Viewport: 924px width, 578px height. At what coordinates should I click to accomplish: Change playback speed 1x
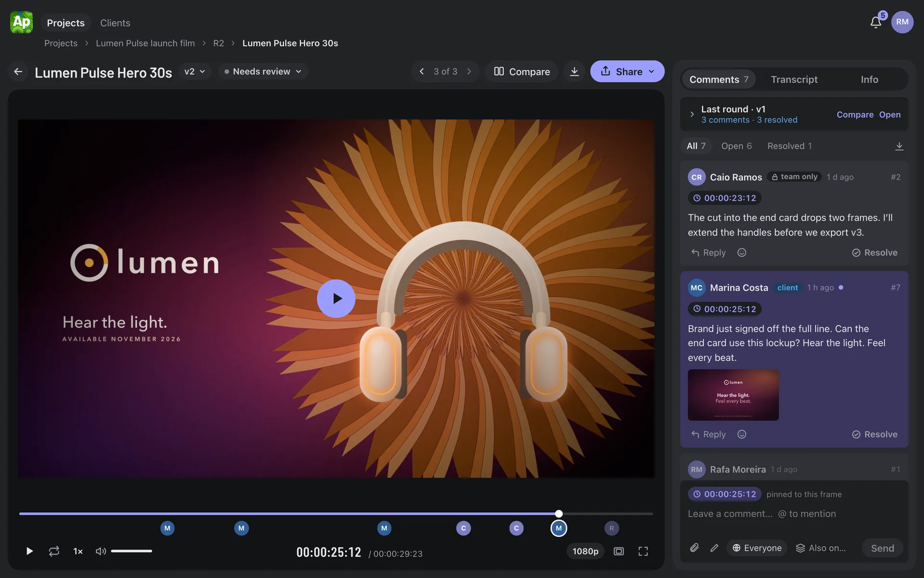tap(78, 551)
